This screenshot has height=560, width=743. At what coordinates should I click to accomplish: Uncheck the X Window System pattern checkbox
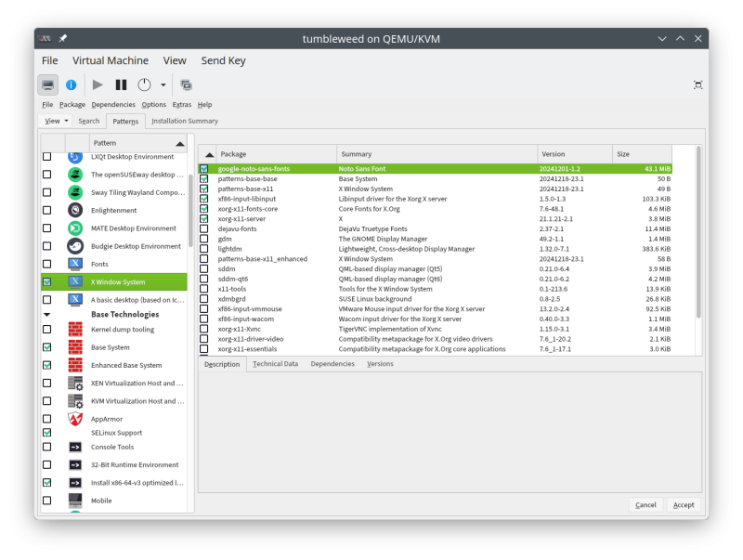click(x=47, y=282)
